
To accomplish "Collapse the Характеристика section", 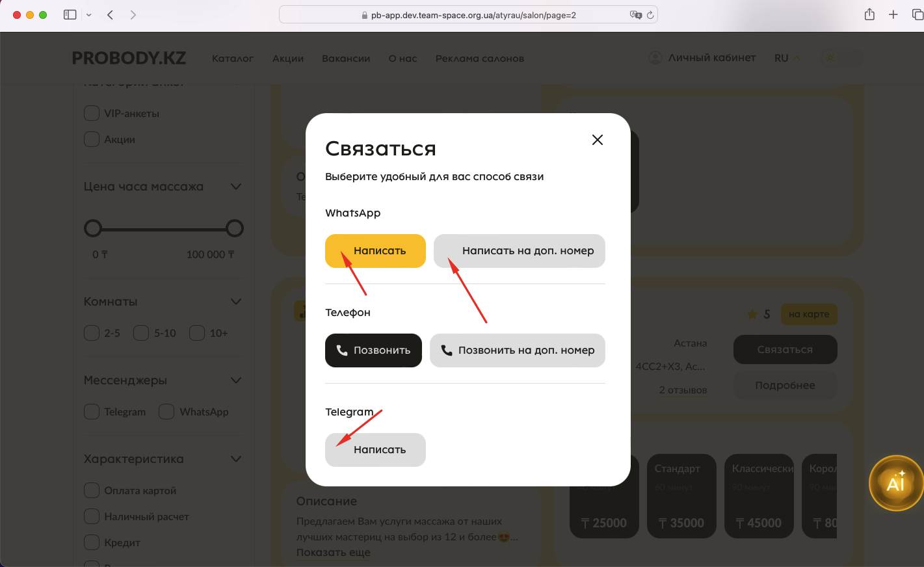I will pos(236,459).
